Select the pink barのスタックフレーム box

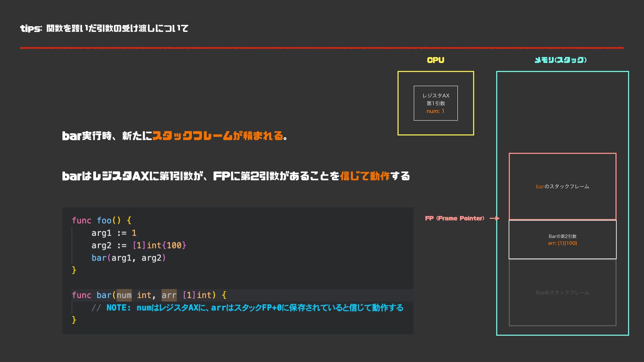562,186
